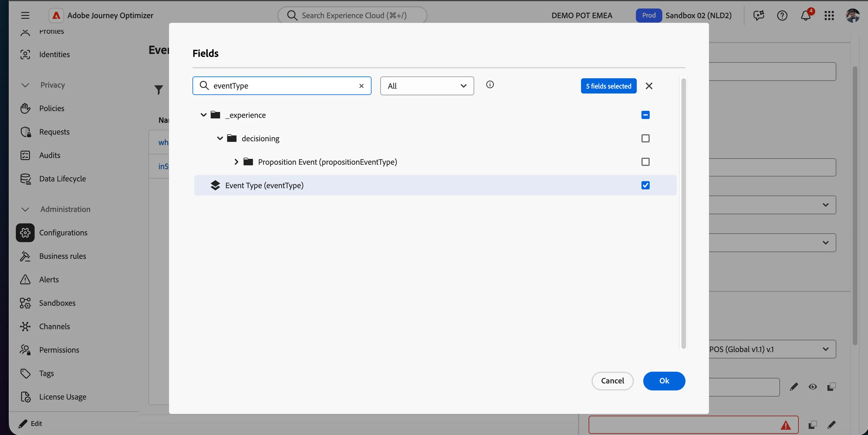Click the filter funnel icon
Viewport: 868px width, 435px height.
158,90
